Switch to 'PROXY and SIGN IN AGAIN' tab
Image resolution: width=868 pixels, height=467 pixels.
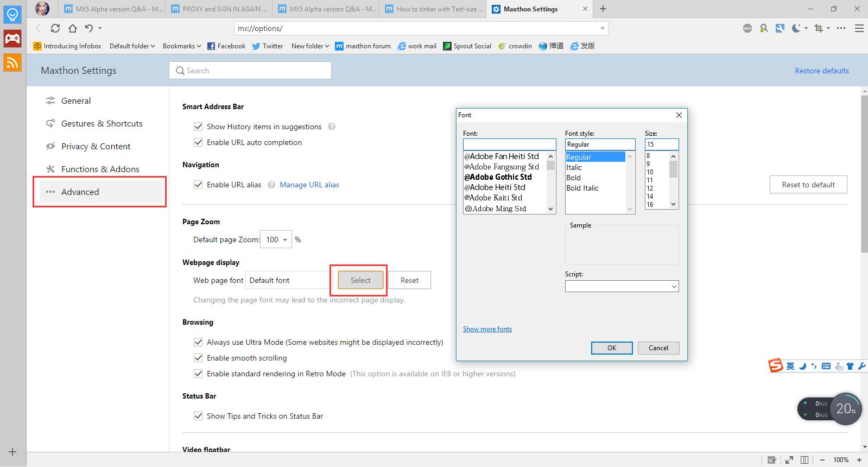(x=219, y=9)
